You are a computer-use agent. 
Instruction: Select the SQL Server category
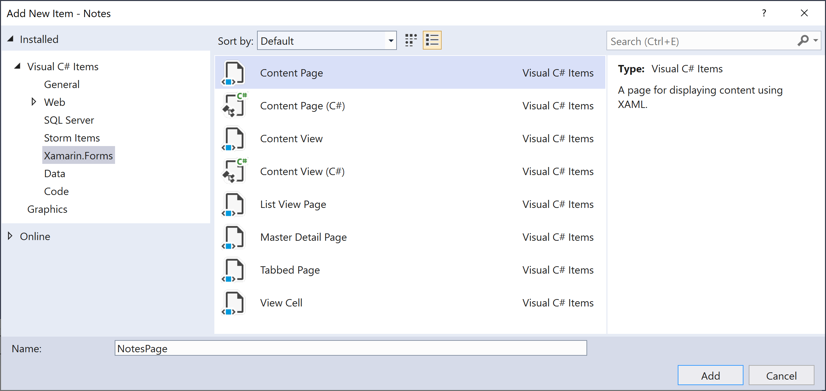(x=69, y=120)
